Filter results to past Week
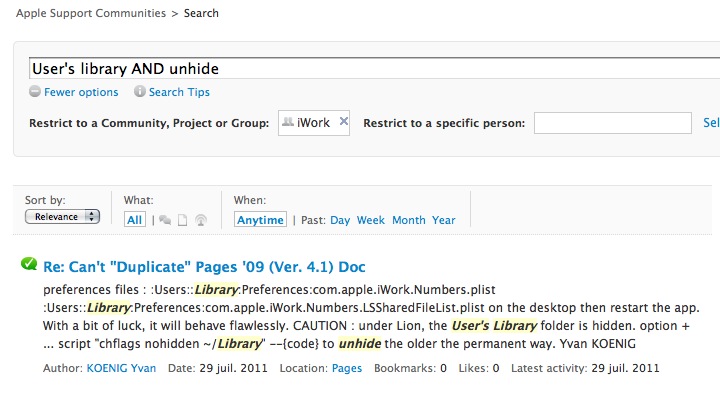The width and height of the screenshot is (720, 411). 371,220
